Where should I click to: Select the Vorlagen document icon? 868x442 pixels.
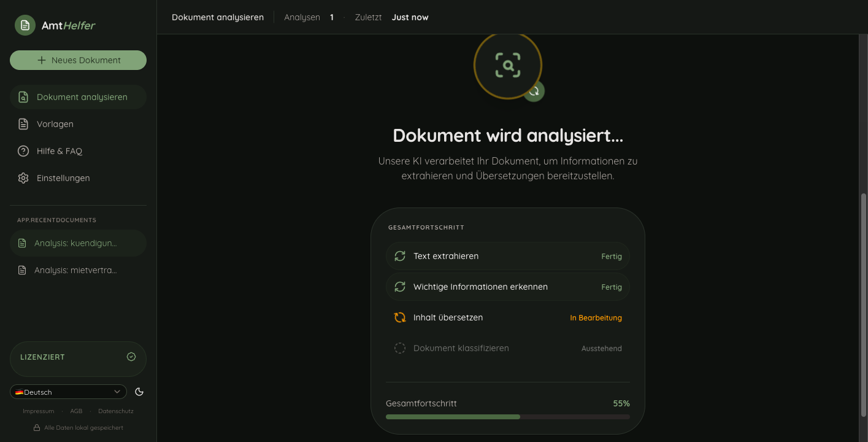click(x=23, y=124)
